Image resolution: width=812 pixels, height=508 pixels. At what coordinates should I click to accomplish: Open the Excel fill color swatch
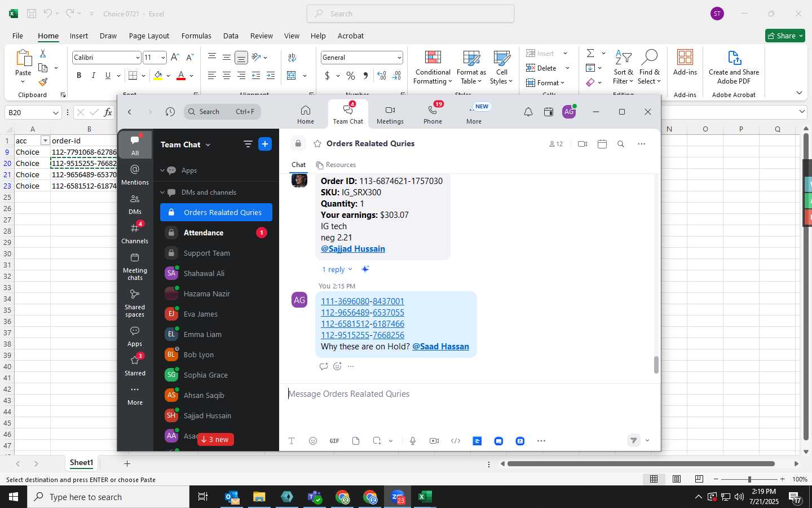click(158, 76)
